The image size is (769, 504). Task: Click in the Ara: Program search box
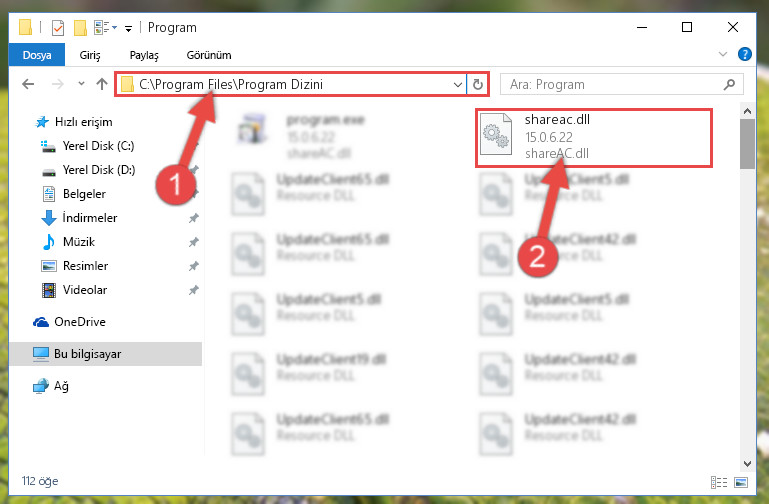[613, 85]
